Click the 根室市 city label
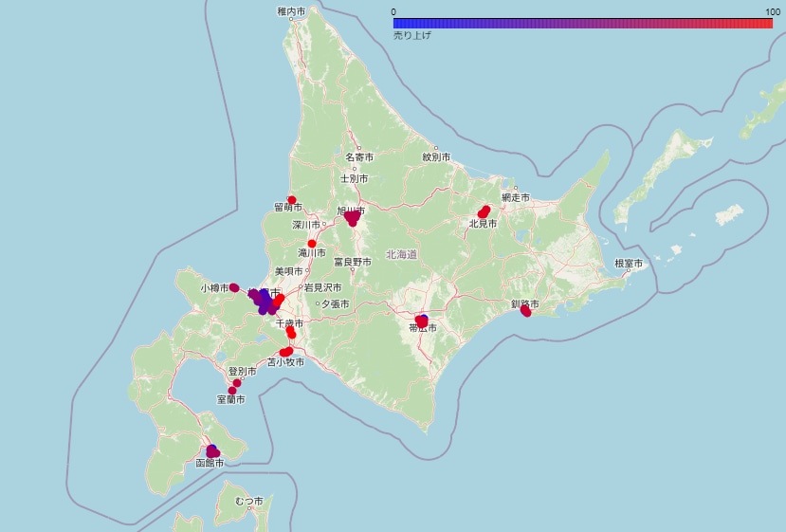Viewport: 786px width, 532px height. pos(629,264)
